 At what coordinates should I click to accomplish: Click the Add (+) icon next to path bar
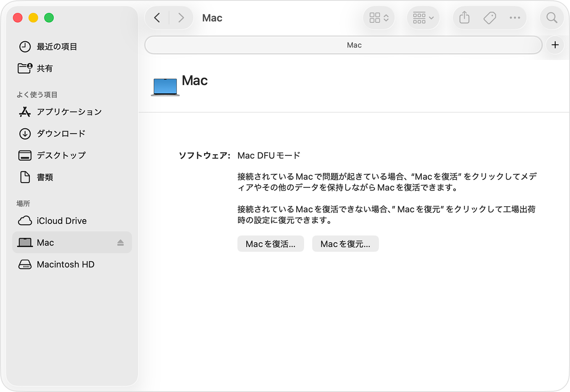[x=555, y=45]
